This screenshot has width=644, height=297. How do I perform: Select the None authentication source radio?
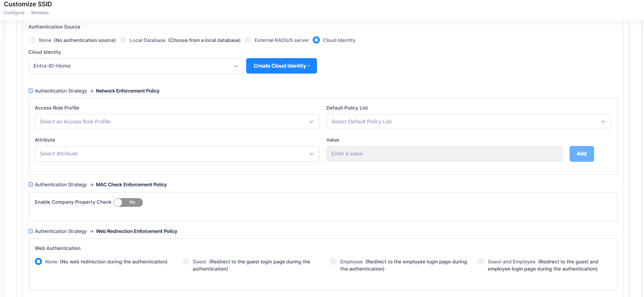pyautogui.click(x=32, y=40)
